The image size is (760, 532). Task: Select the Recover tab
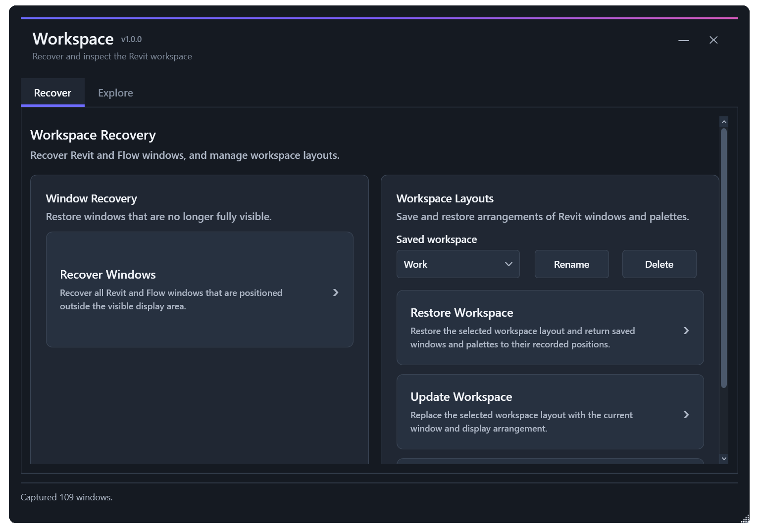tap(52, 93)
